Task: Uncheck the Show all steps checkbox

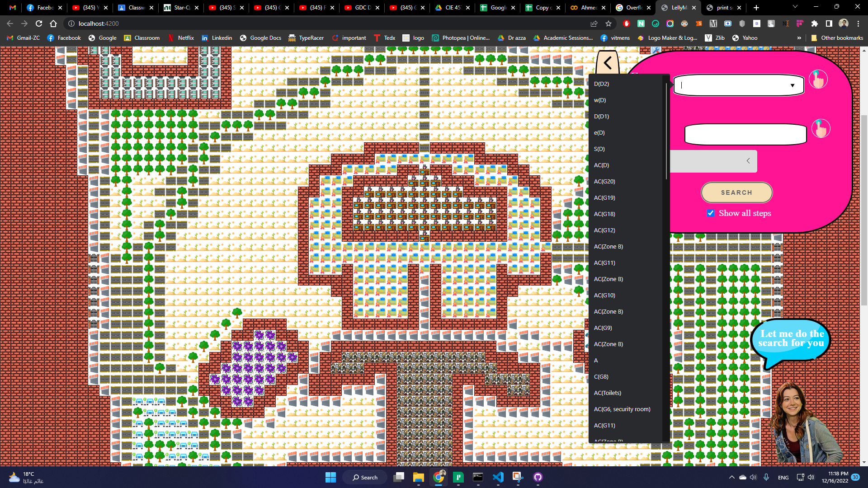Action: click(711, 213)
